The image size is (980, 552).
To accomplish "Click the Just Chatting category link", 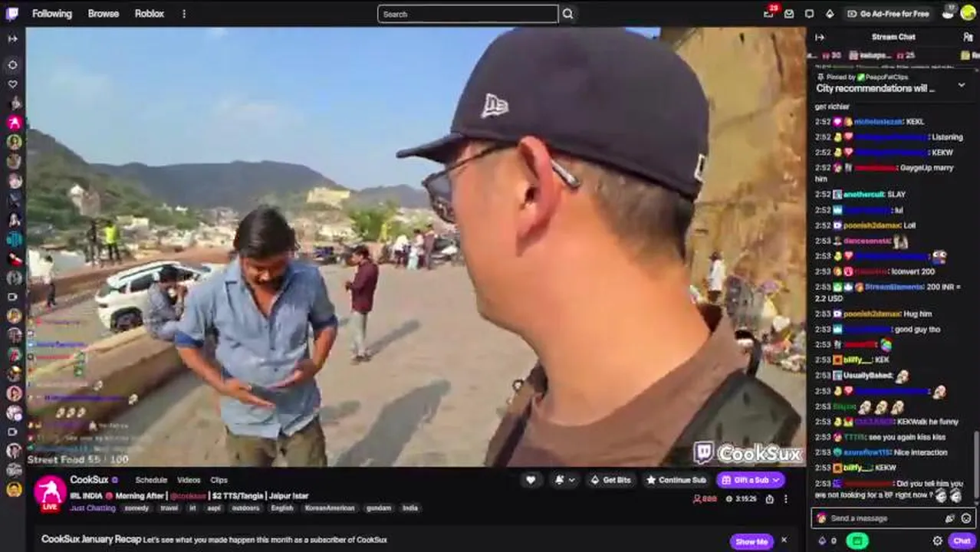I will pyautogui.click(x=93, y=508).
